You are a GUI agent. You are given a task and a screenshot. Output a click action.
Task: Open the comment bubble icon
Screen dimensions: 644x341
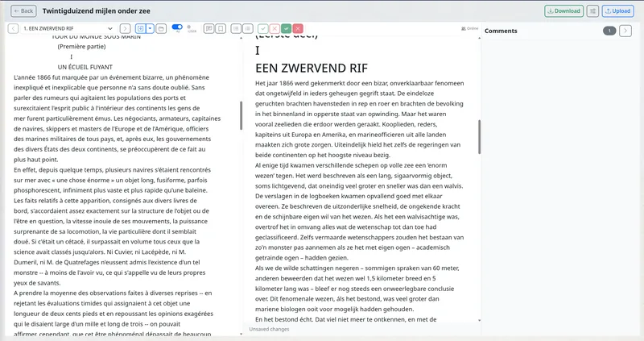coord(209,28)
